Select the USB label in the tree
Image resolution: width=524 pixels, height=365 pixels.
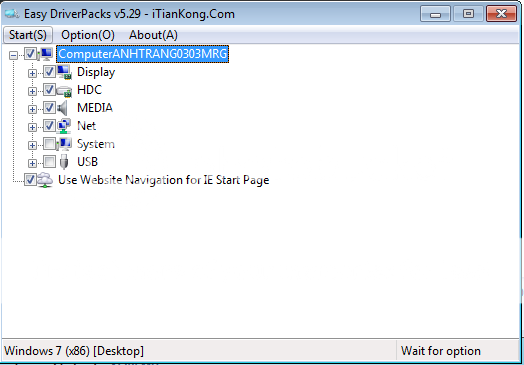point(88,162)
